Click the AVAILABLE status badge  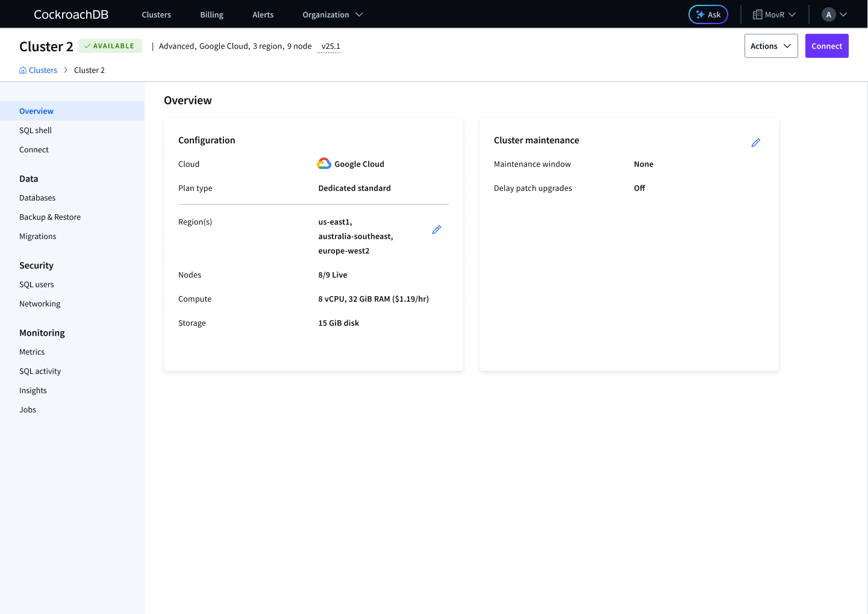(x=110, y=46)
